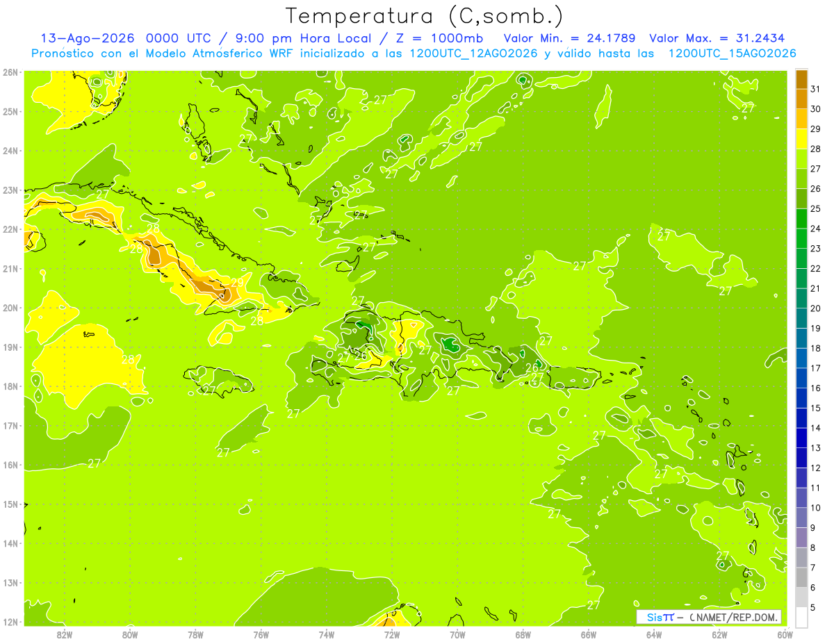Screen dimensions: 834x644
Task: Click the "24N" latitude axis label
Action: pos(10,151)
